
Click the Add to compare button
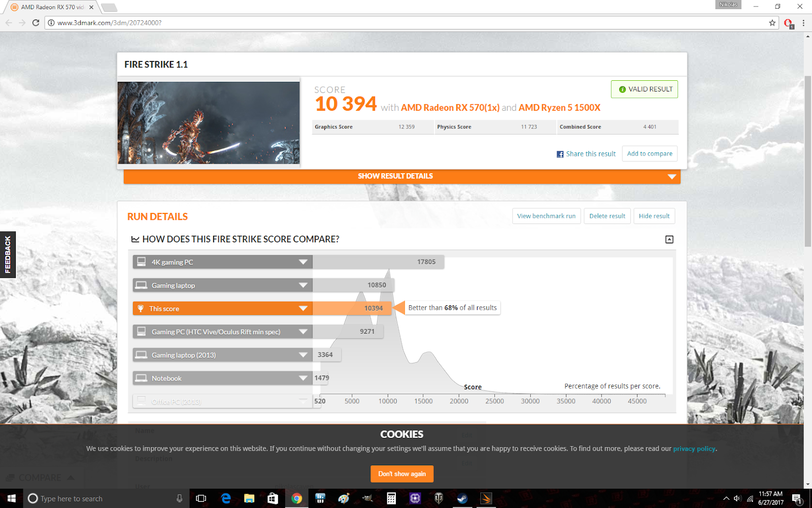(650, 154)
